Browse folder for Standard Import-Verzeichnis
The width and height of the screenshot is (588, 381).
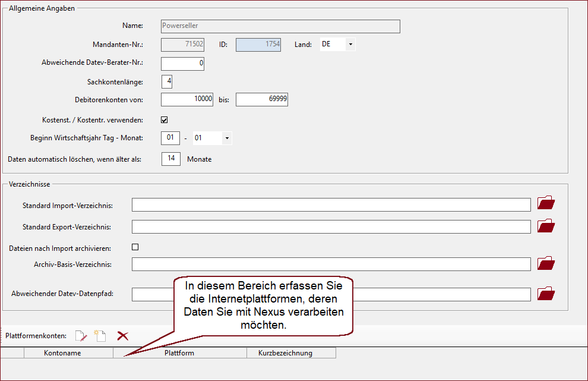545,203
